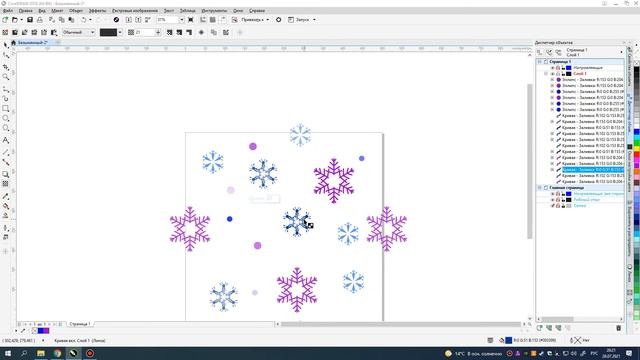
Task: Open the Таблица menu
Action: pyautogui.click(x=188, y=11)
